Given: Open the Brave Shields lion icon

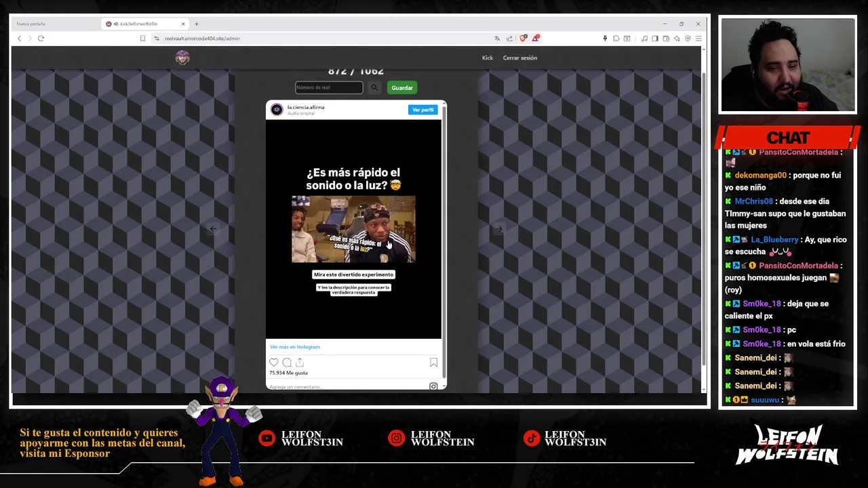Looking at the screenshot, I should (523, 39).
